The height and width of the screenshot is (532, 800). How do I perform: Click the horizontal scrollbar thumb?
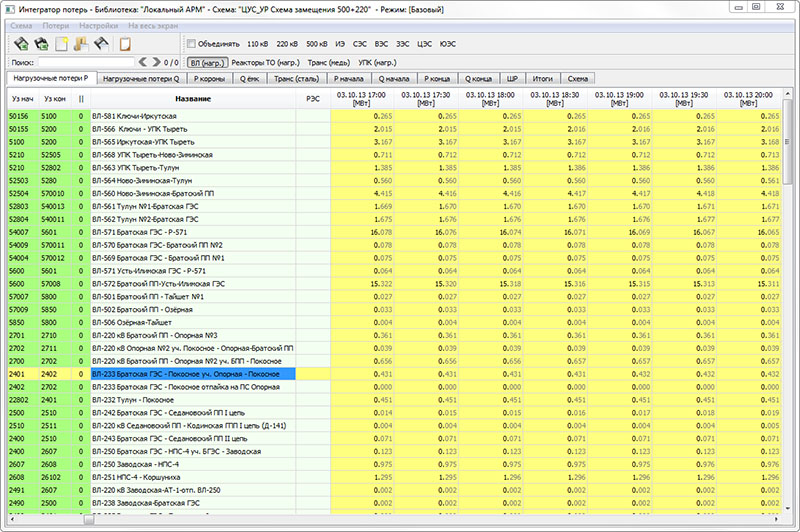(x=89, y=519)
